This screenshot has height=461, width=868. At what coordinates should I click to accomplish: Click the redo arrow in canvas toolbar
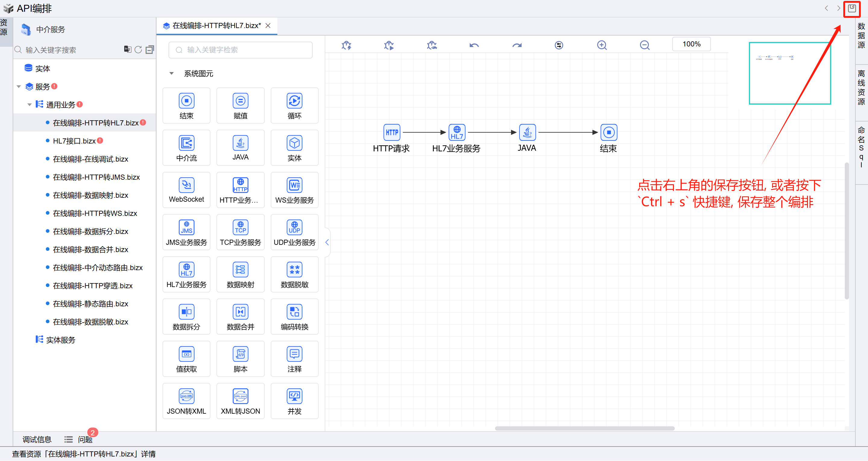pyautogui.click(x=516, y=45)
